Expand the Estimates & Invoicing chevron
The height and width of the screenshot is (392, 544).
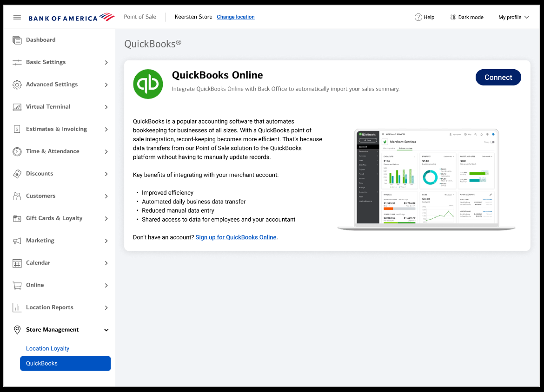click(106, 129)
